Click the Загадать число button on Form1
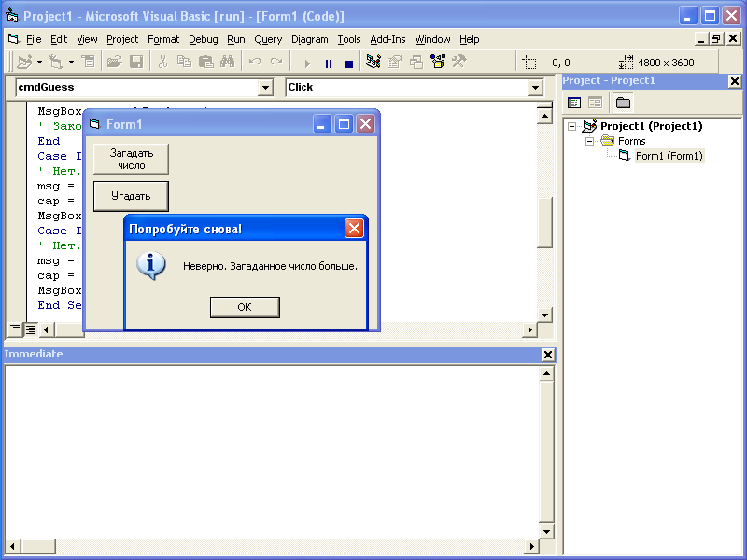Image resolution: width=747 pixels, height=560 pixels. coord(131,159)
